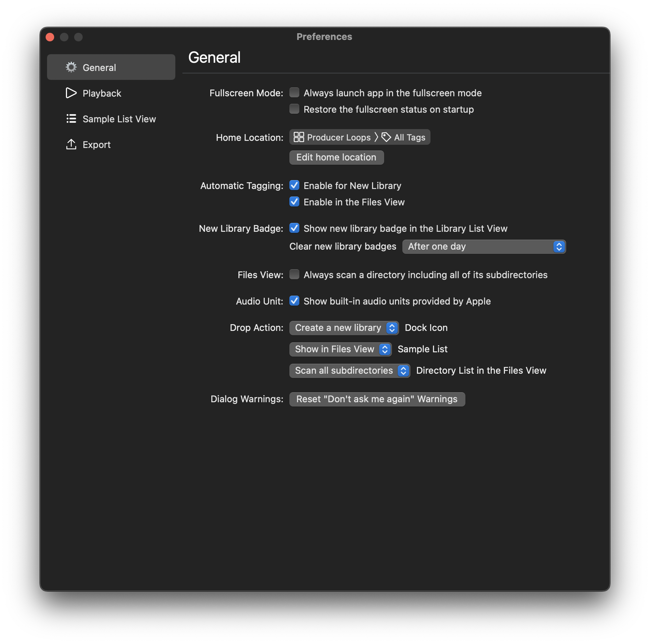The image size is (650, 644).
Task: Open the Export preferences section
Action: pos(97,145)
